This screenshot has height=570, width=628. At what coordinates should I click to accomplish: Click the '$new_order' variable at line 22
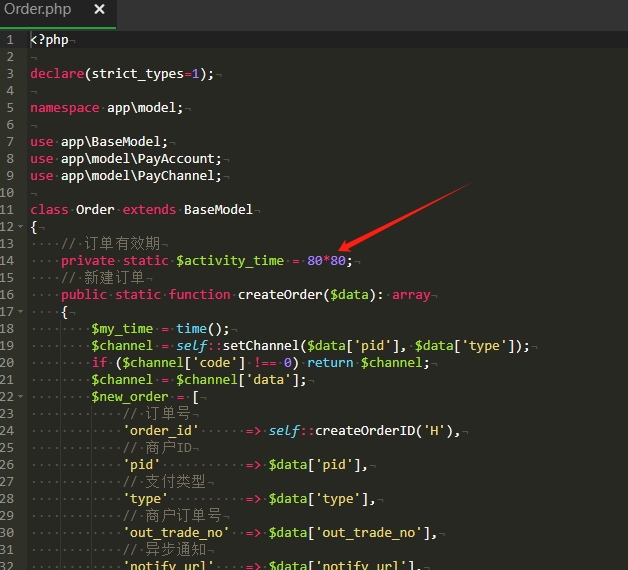tap(130, 397)
